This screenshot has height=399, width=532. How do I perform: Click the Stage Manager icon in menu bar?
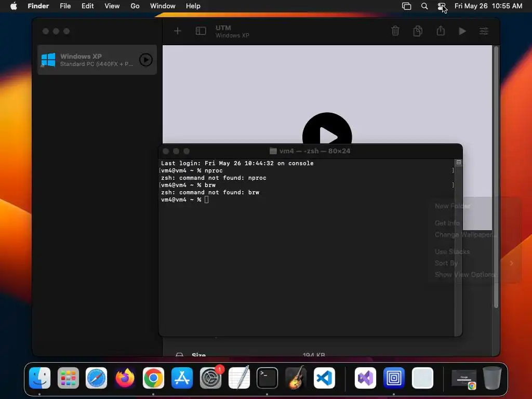click(406, 6)
